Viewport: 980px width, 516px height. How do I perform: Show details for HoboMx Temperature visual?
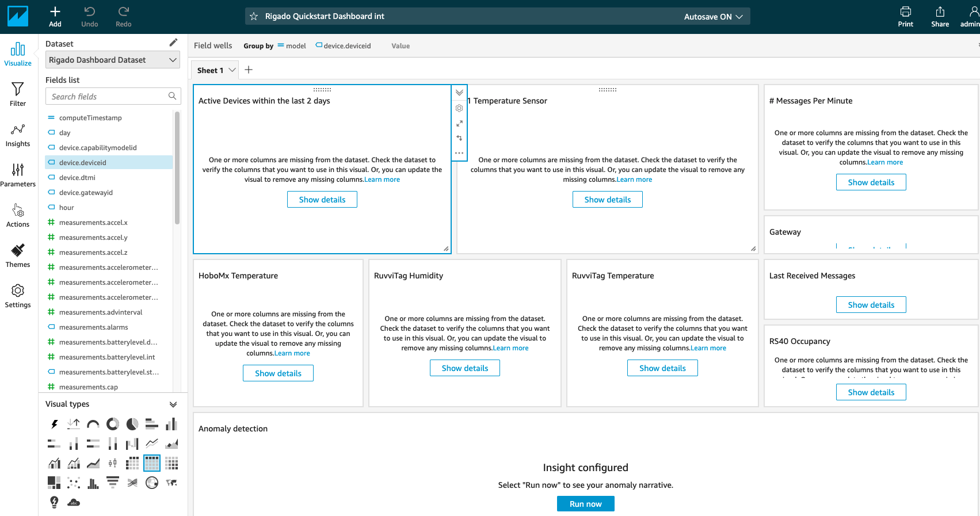[279, 373]
